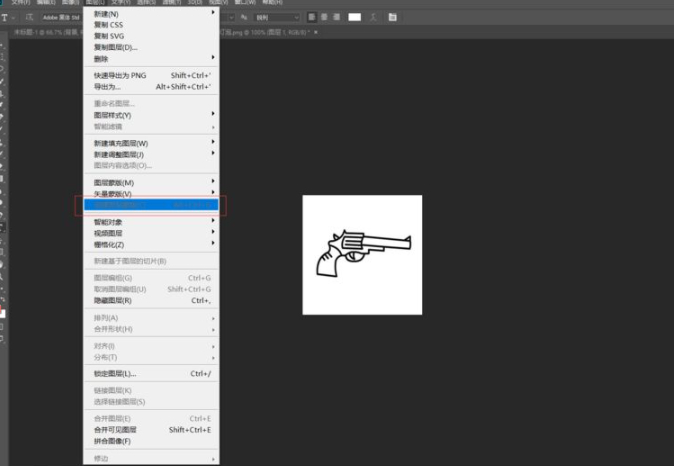Image resolution: width=674 pixels, height=466 pixels.
Task: Expand the 分布(T) submenu
Action: (x=151, y=357)
